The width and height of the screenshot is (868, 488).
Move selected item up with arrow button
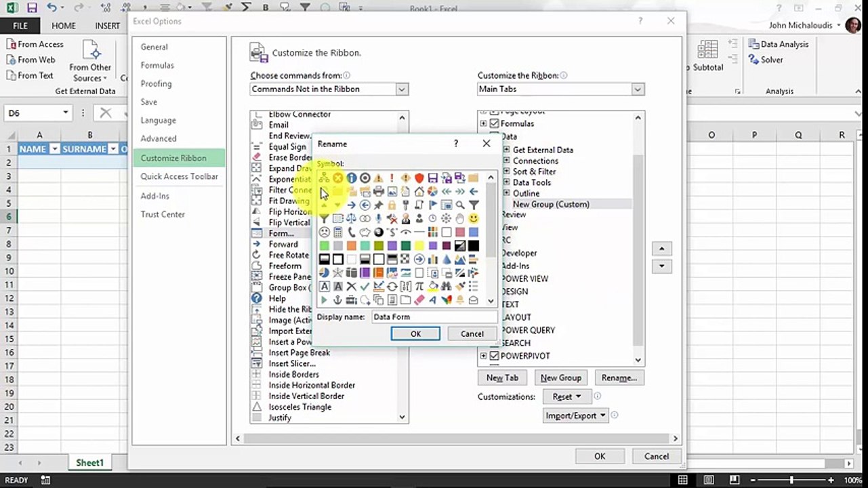pyautogui.click(x=662, y=249)
